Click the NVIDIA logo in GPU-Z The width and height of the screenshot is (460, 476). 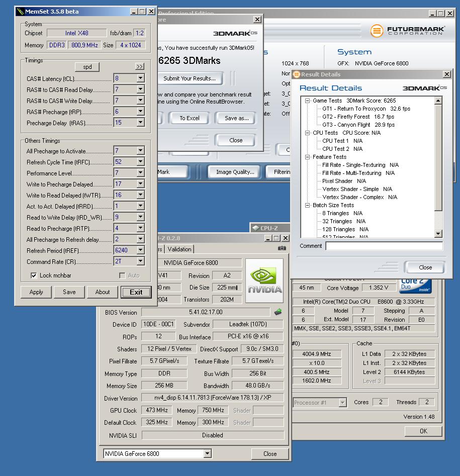(264, 281)
